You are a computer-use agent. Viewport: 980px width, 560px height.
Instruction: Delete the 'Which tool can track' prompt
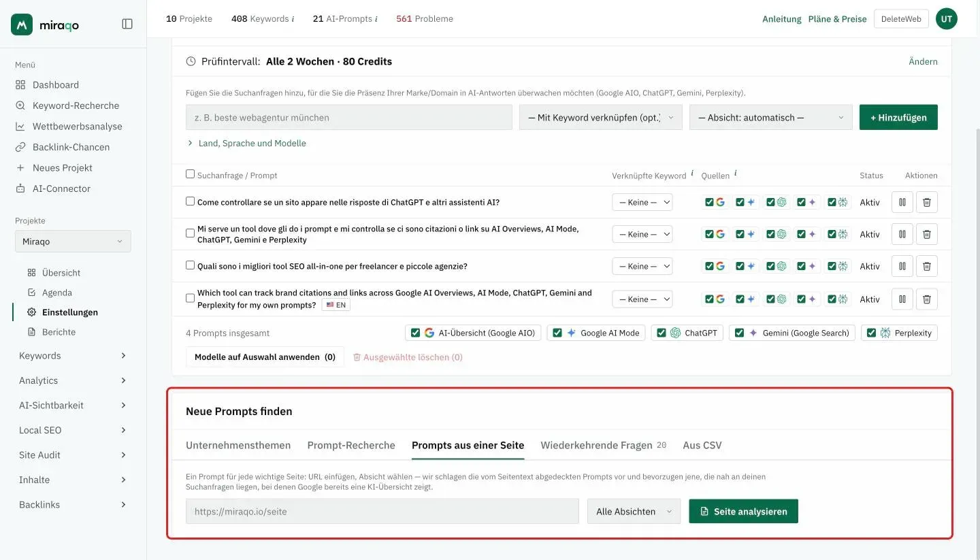[x=926, y=299]
